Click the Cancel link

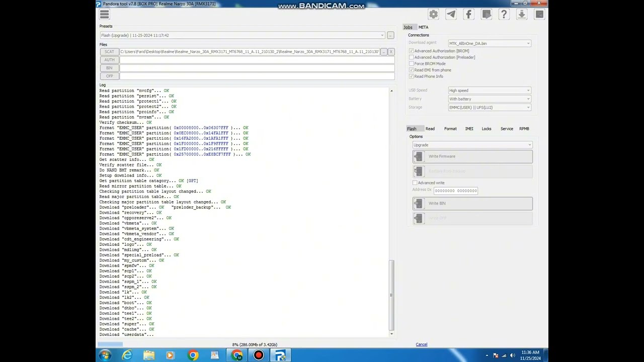click(422, 344)
